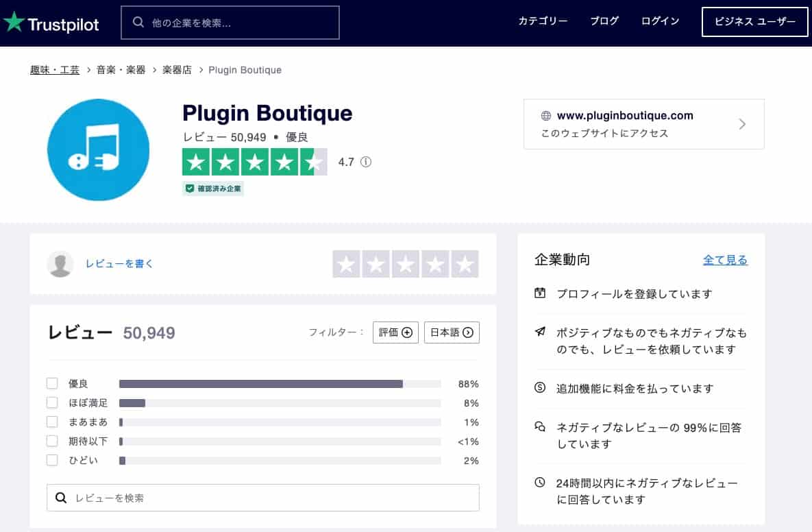Check the 期待以下 rating filter checkbox
812x532 pixels.
click(52, 441)
